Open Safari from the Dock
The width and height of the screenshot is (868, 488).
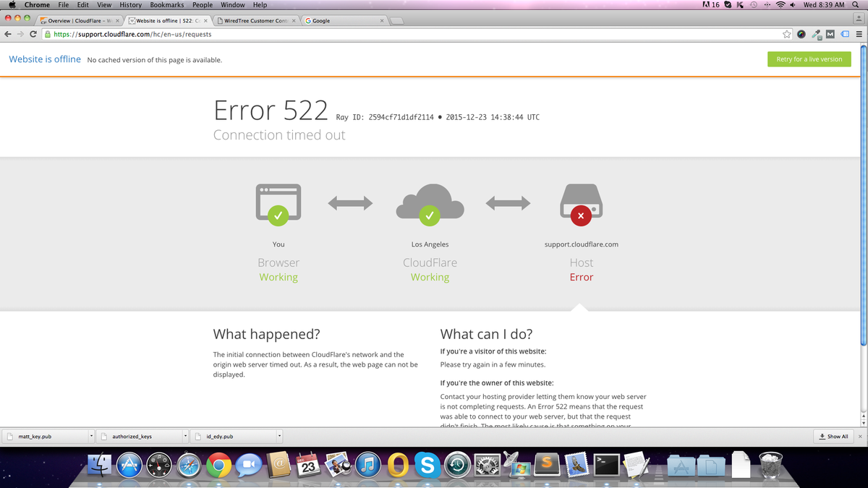(x=190, y=466)
